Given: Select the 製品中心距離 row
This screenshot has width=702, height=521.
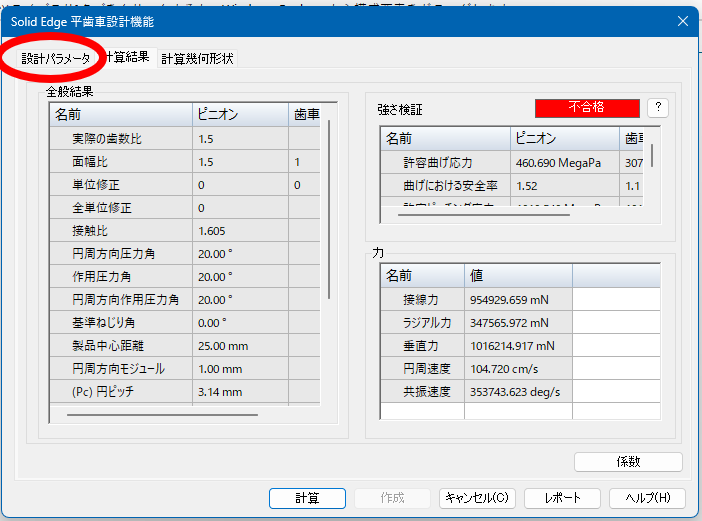Looking at the screenshot, I should 119,346.
